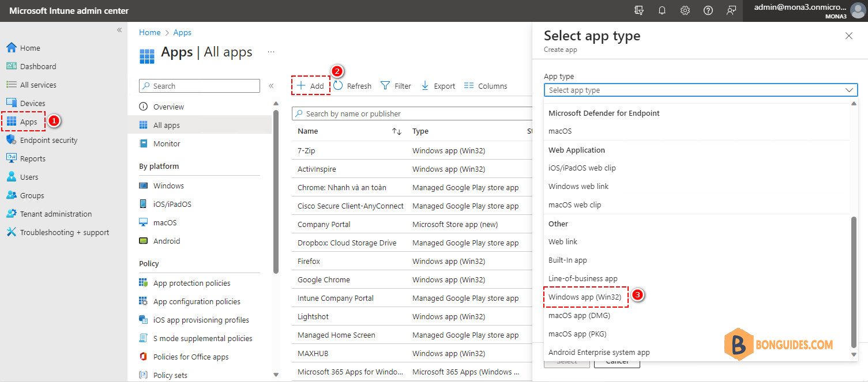Screen dimensions: 868x382
Task: Select Windows under By platform
Action: [168, 186]
